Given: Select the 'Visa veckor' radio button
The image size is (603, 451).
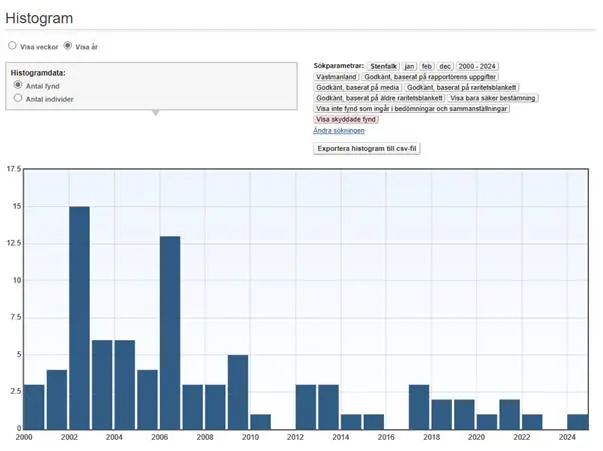Looking at the screenshot, I should (12, 46).
